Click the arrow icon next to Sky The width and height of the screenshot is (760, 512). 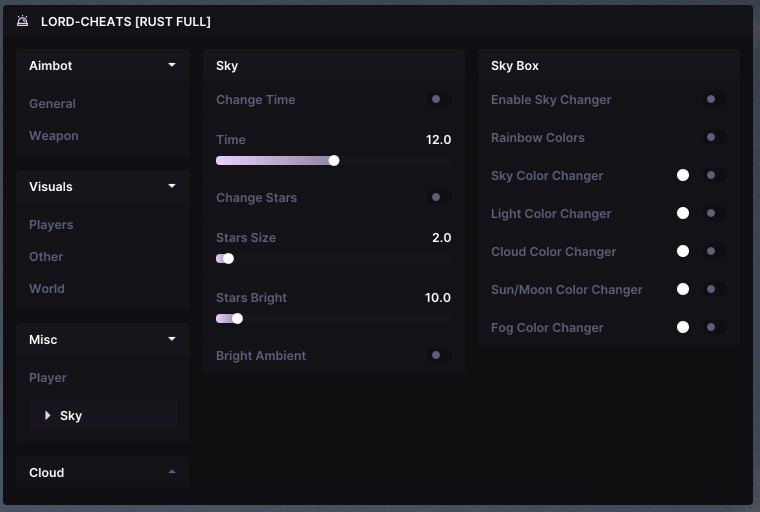click(48, 415)
